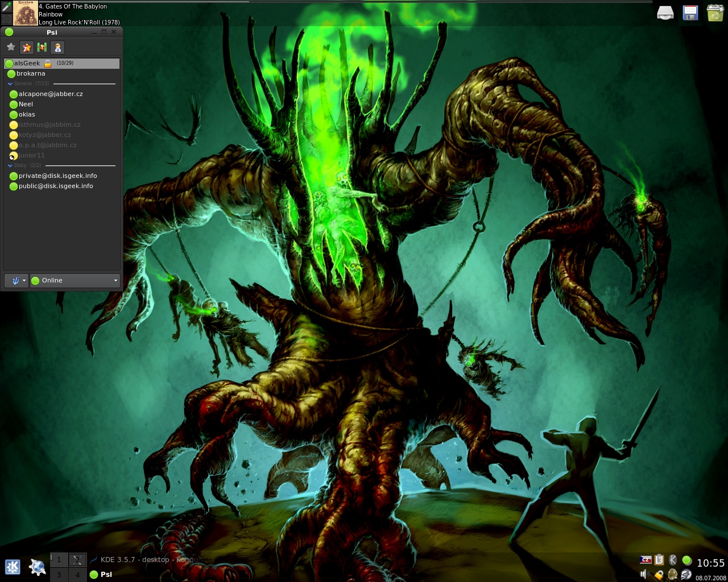
Task: Select contact okias
Action: [x=61, y=114]
